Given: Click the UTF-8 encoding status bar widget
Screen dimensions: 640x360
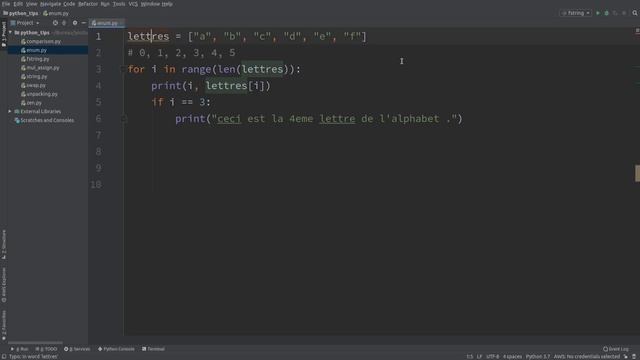Looking at the screenshot, I should tap(493, 357).
